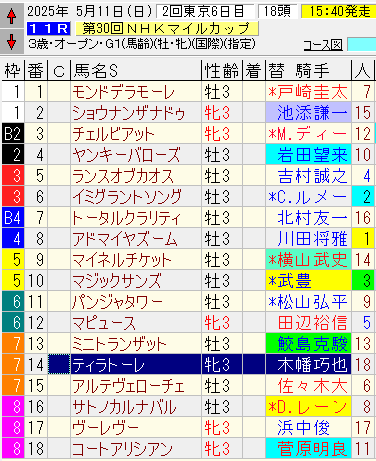This screenshot has width=376, height=461.
Task: Click jockey 菅原明良
Action: click(308, 449)
